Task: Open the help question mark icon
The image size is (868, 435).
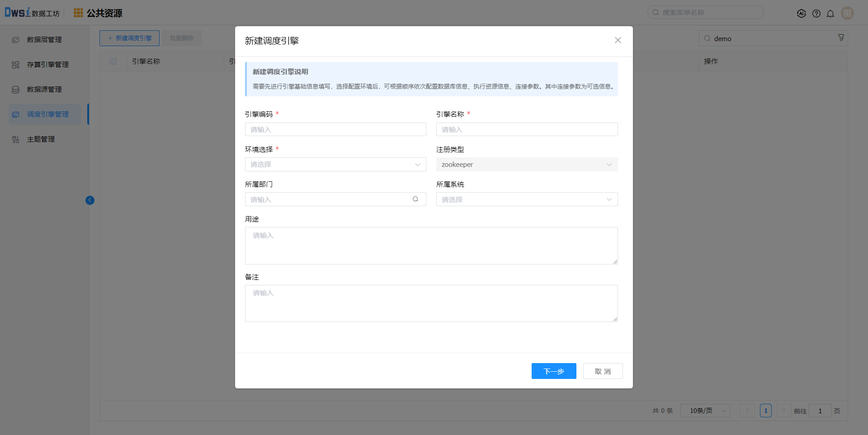Action: [x=816, y=14]
